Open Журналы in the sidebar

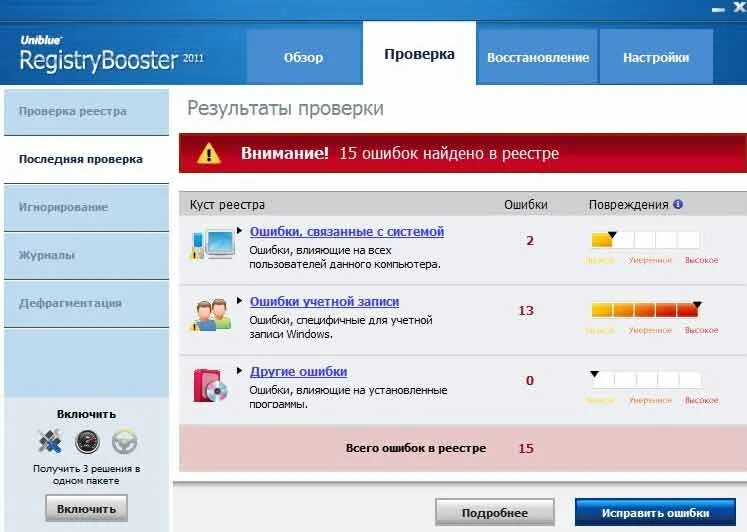(86, 255)
